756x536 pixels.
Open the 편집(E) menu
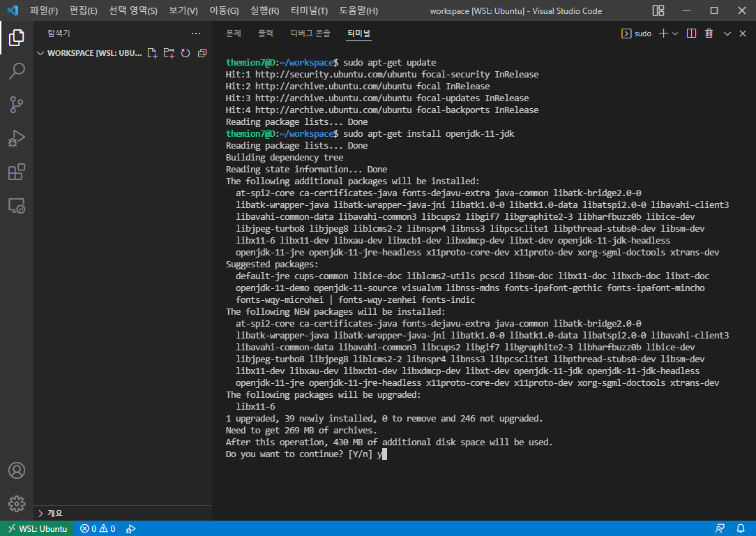pos(84,10)
